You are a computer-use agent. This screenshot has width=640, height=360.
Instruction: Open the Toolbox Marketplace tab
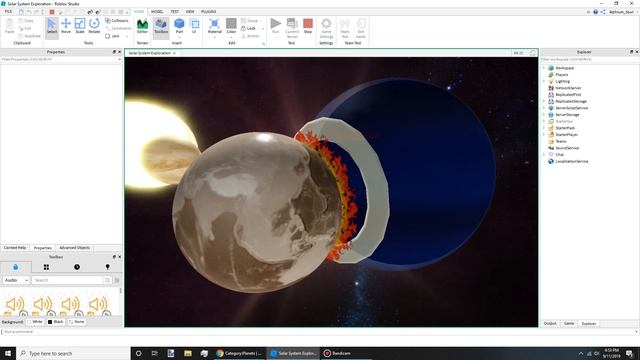pos(16,267)
